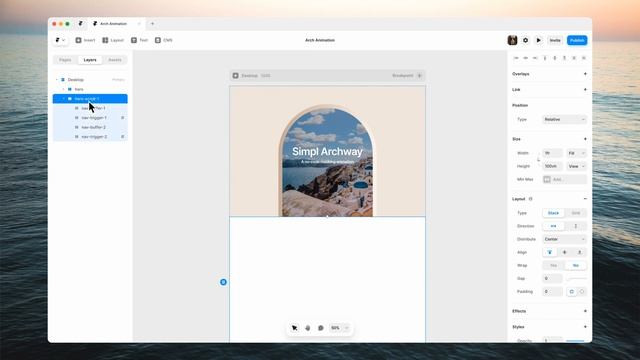Distribute horizontally icon
The height and width of the screenshot is (360, 640).
[574, 58]
